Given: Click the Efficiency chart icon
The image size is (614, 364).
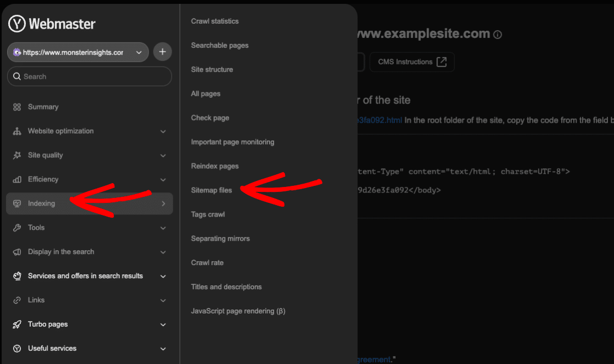Looking at the screenshot, I should tap(17, 179).
